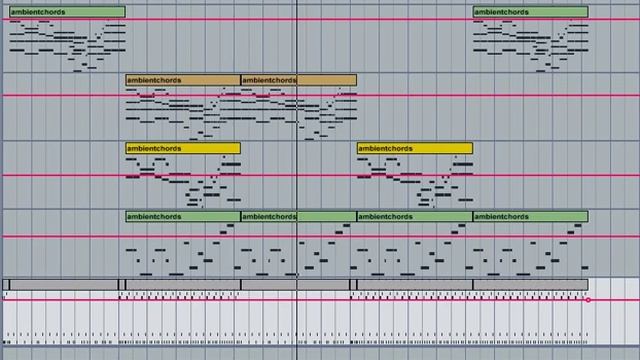The image size is (640, 360).
Task: Select the second orange ambientchords clip
Action: click(x=299, y=80)
